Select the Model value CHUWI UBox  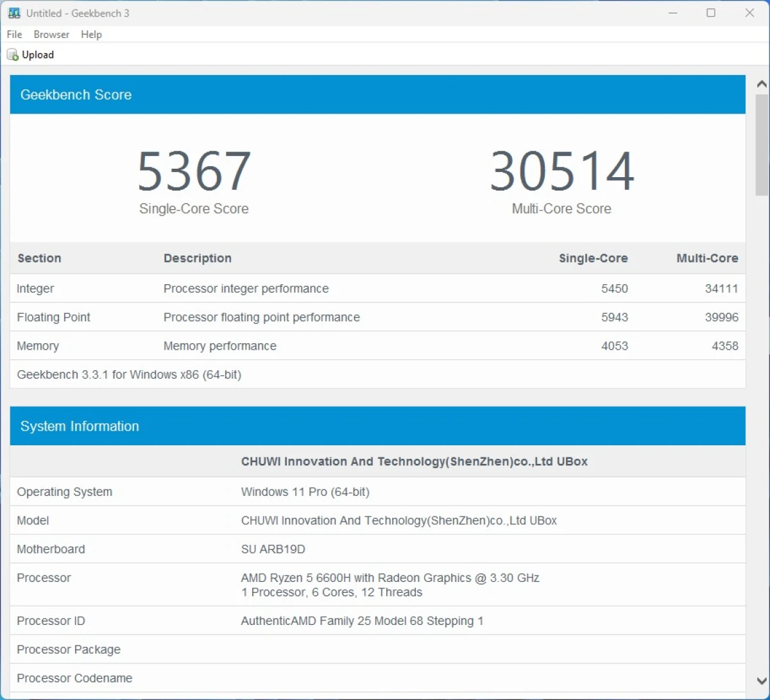tap(399, 521)
